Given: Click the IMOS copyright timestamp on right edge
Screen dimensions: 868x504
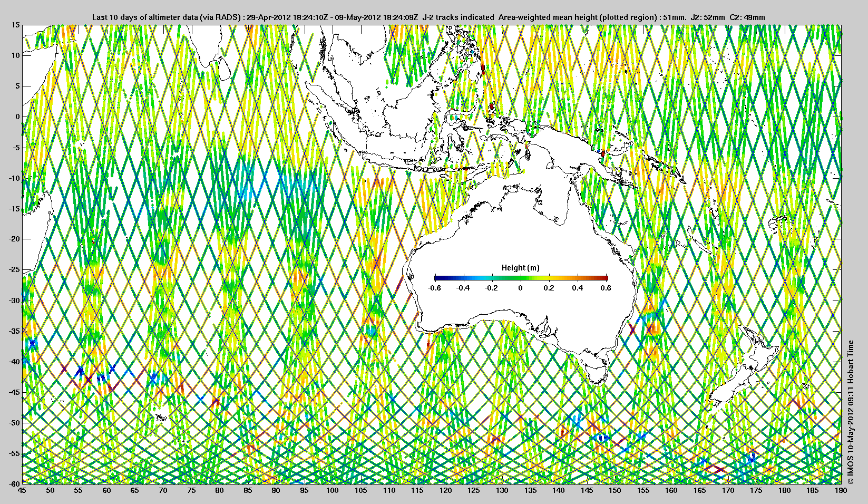Looking at the screenshot, I should [x=850, y=412].
